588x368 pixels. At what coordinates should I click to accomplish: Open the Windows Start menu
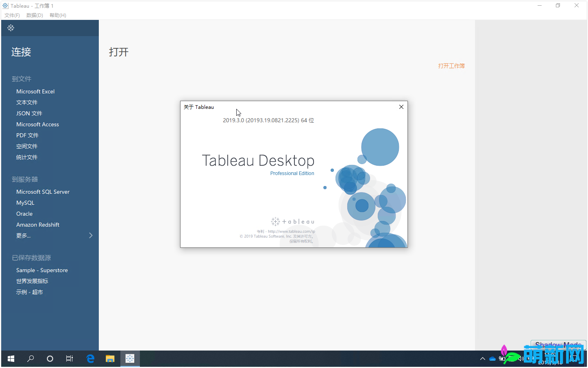click(11, 359)
